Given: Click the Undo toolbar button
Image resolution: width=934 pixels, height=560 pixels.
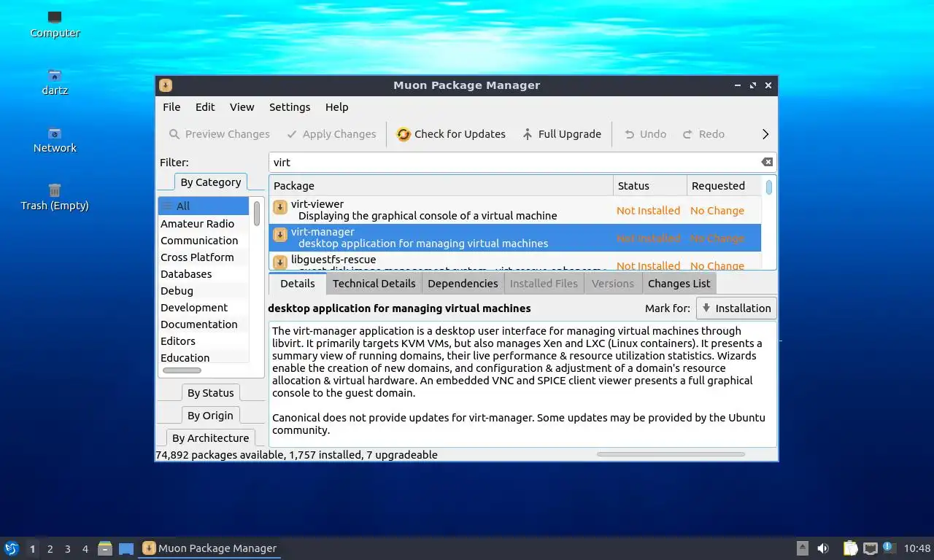Looking at the screenshot, I should coord(645,134).
